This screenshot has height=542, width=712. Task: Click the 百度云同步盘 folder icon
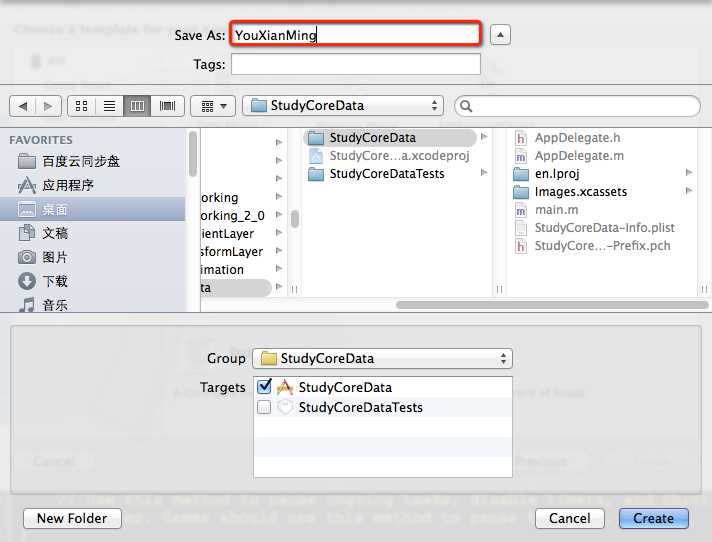click(x=27, y=161)
